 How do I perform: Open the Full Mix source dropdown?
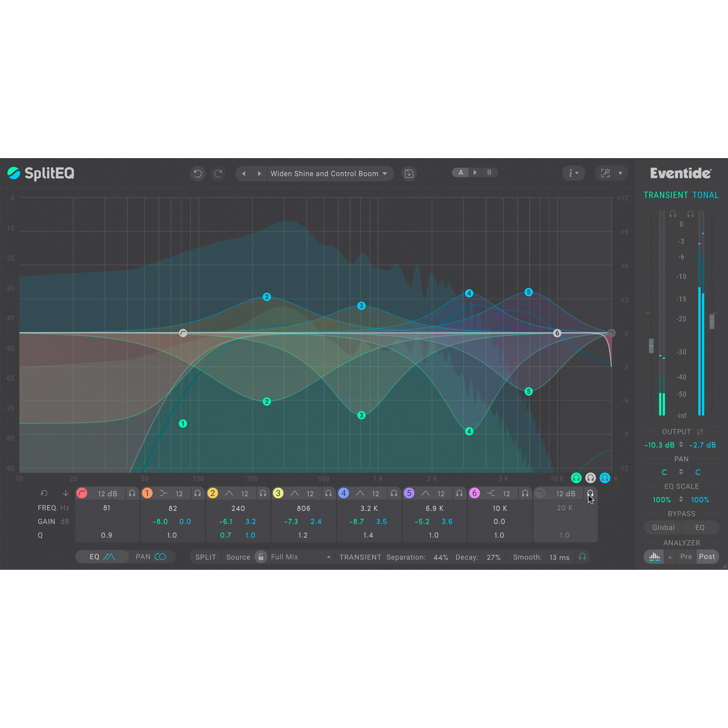click(301, 557)
